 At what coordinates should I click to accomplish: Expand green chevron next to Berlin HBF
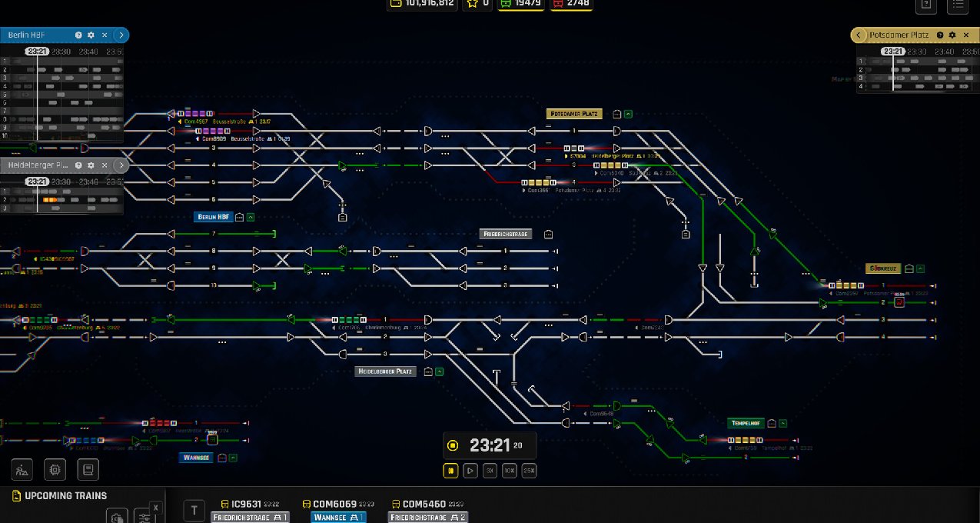[251, 217]
